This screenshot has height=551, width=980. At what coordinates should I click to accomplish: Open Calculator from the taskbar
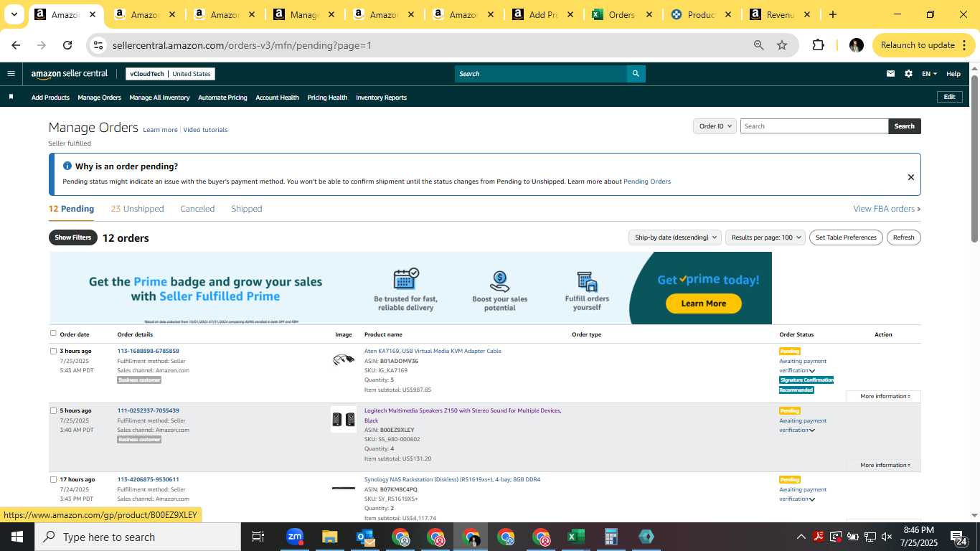point(611,537)
